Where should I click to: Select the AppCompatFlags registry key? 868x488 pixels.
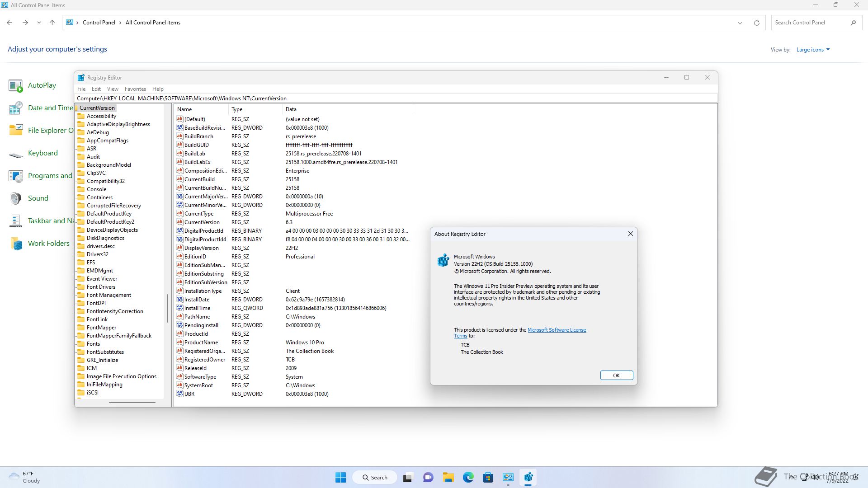pos(107,141)
